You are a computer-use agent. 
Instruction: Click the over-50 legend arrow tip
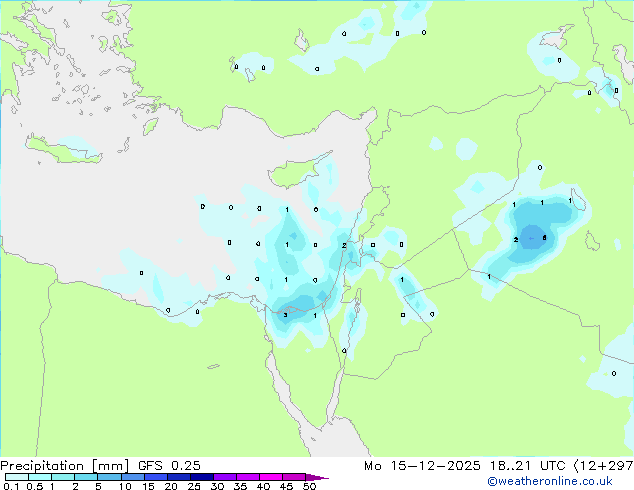tap(318, 477)
